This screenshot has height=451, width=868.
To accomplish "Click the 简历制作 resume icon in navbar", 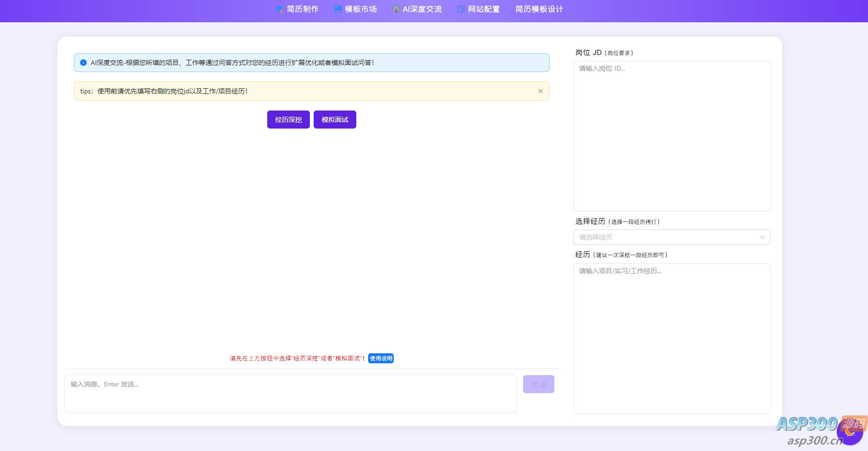I will pos(279,9).
